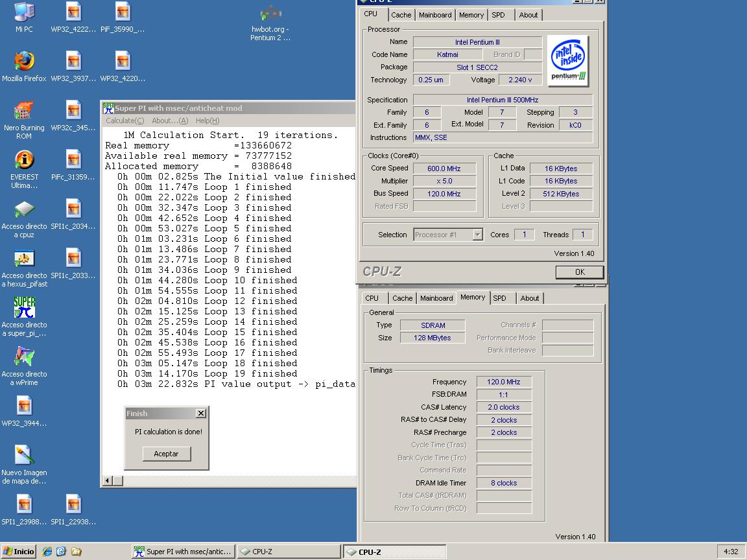Viewport: 747px width, 560px height.
Task: Open the Calculate menu in Super PI
Action: pos(124,121)
